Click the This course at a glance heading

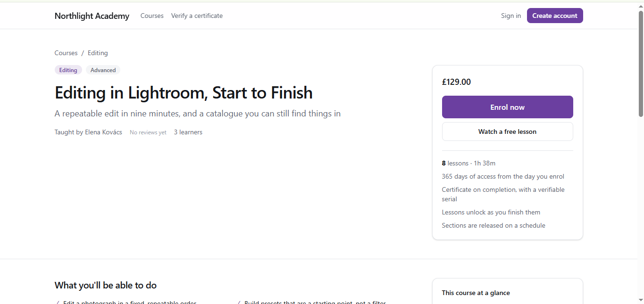[x=476, y=293]
